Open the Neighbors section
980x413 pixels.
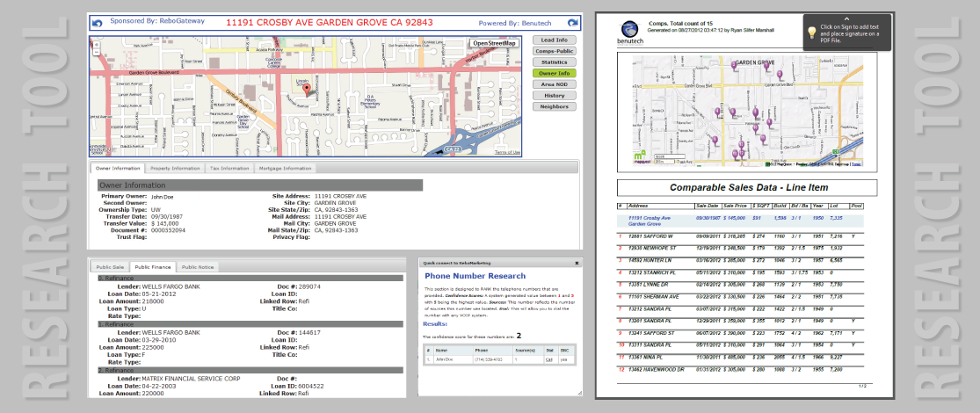tap(554, 107)
